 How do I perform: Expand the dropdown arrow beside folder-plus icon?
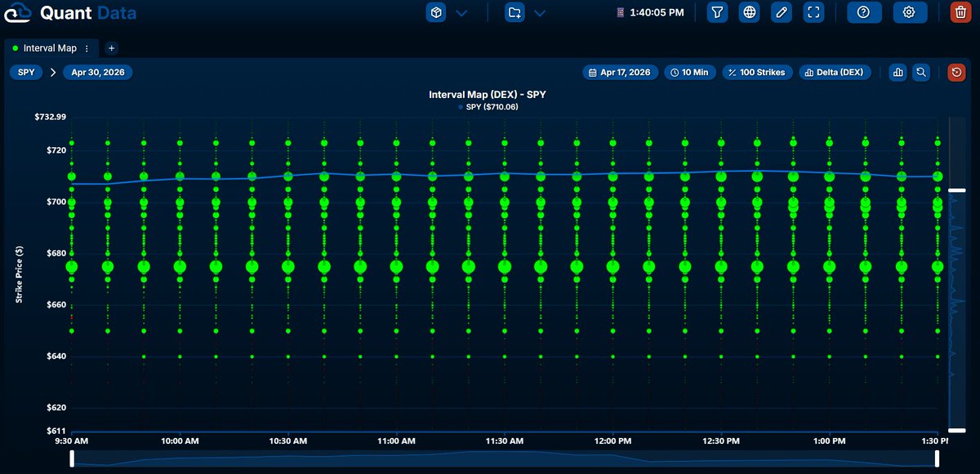tap(540, 12)
